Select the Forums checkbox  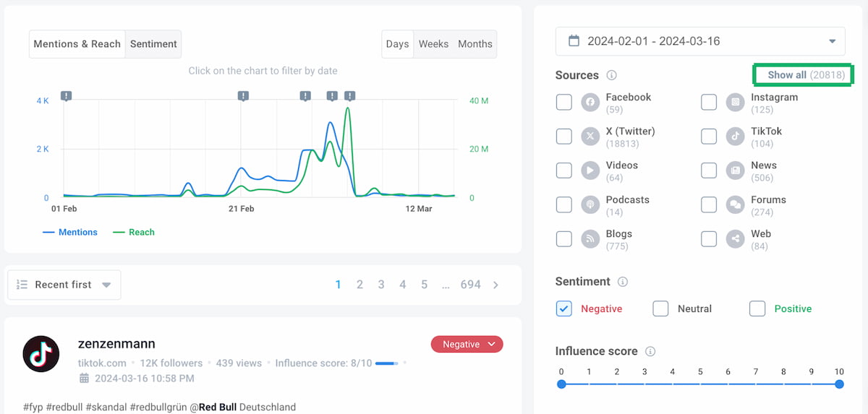[x=709, y=205]
